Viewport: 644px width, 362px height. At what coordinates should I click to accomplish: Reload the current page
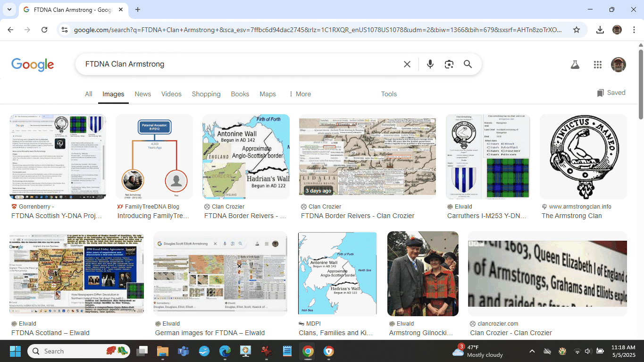[44, 30]
